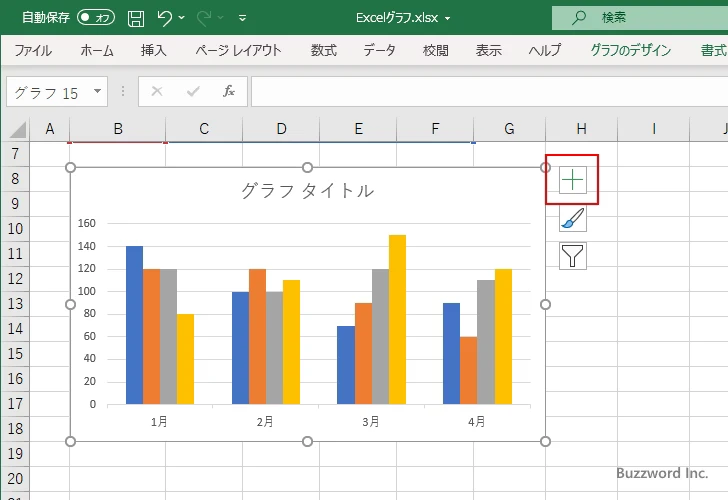Screen dimensions: 728x500
Task: Select column I header
Action: coord(654,129)
